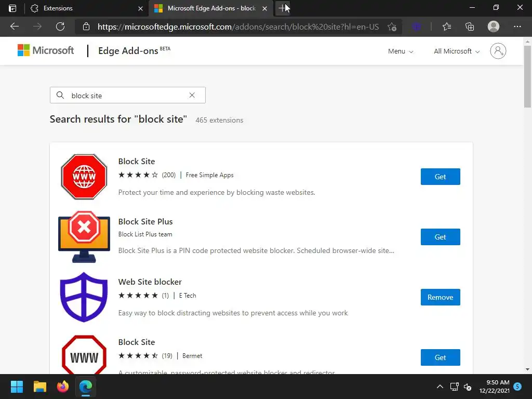Click the Microsoft logo
Image resolution: width=532 pixels, height=399 pixels.
pyautogui.click(x=46, y=50)
